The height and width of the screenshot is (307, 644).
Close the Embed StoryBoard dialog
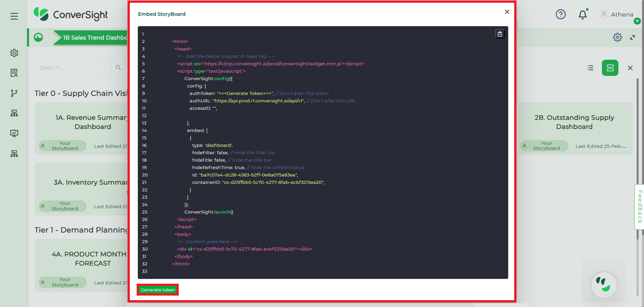coord(507,12)
